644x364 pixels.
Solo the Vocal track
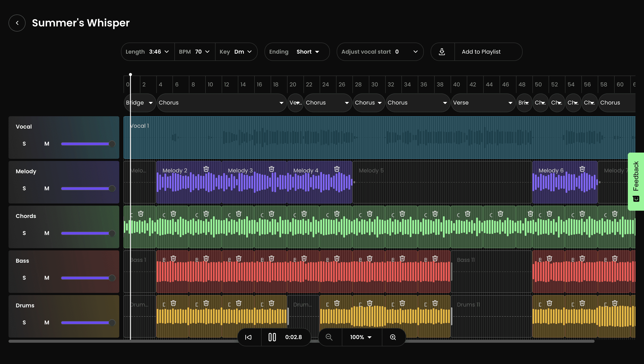(24, 144)
